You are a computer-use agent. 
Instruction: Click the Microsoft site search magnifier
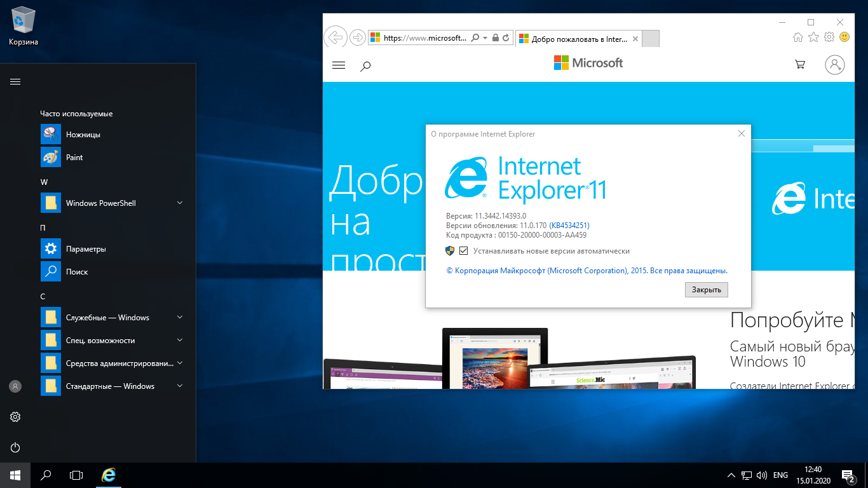pos(365,65)
